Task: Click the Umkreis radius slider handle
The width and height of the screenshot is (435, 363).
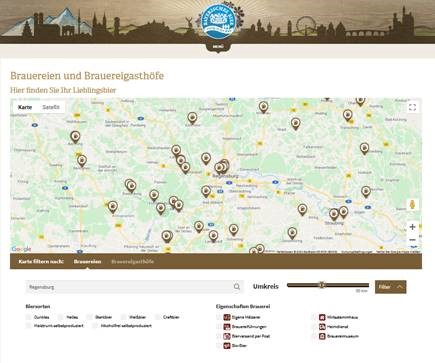Action: [x=321, y=285]
